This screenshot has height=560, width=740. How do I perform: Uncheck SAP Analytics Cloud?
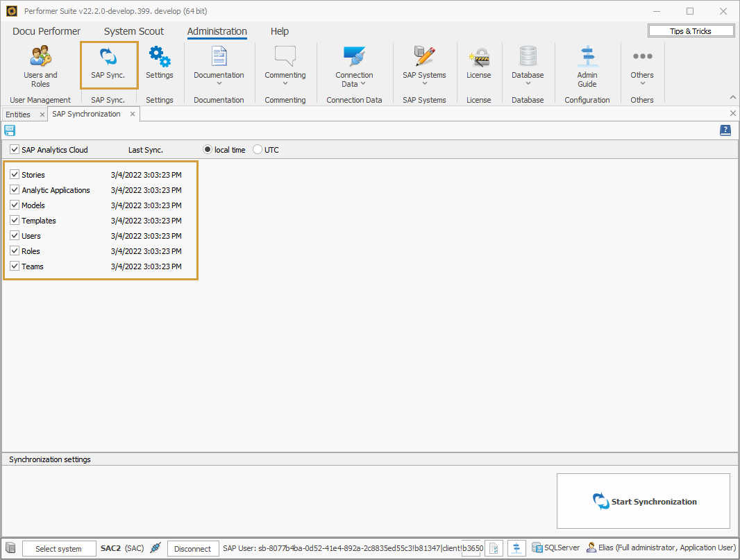(x=15, y=149)
